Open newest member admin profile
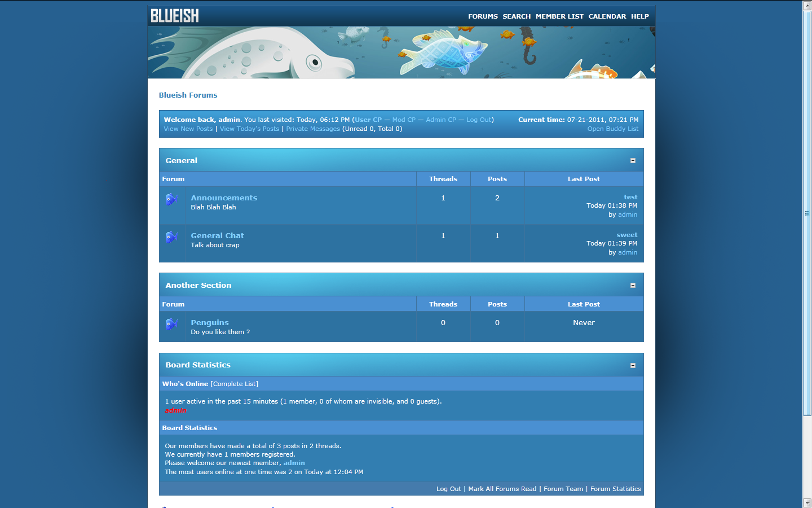This screenshot has height=508, width=812. [294, 463]
